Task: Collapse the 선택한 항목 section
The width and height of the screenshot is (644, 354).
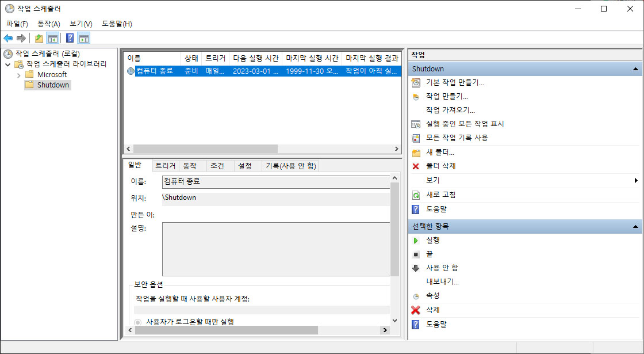Action: click(x=636, y=227)
